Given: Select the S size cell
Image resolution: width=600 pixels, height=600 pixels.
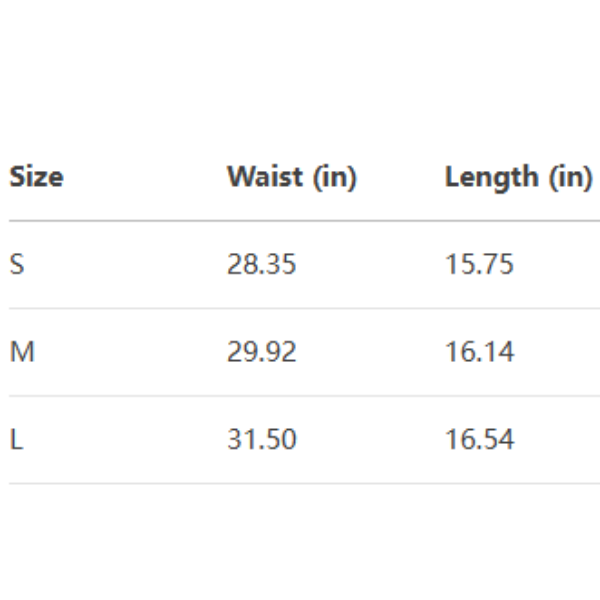Looking at the screenshot, I should 16,265.
